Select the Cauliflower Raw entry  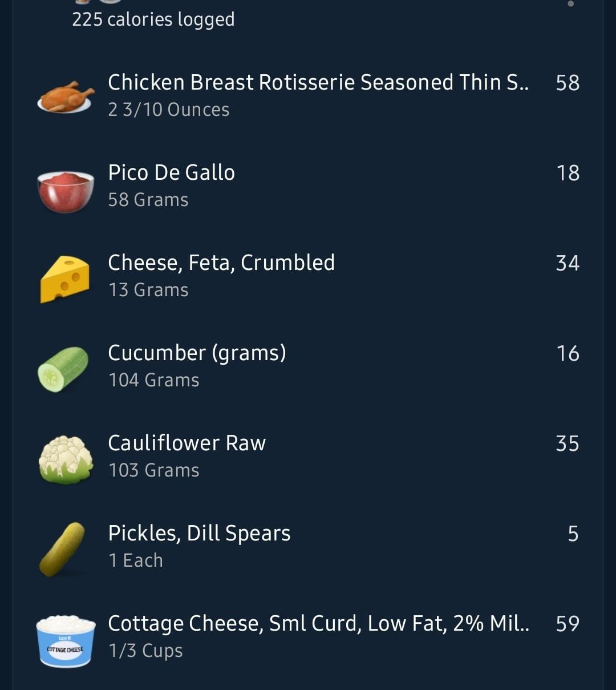pyautogui.click(x=308, y=456)
